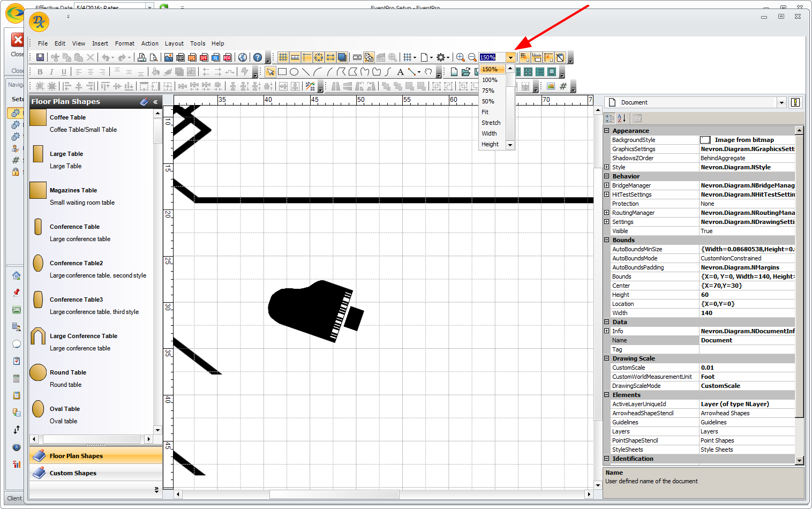Toggle the rulers display button
The image size is (812, 509).
pos(295,57)
